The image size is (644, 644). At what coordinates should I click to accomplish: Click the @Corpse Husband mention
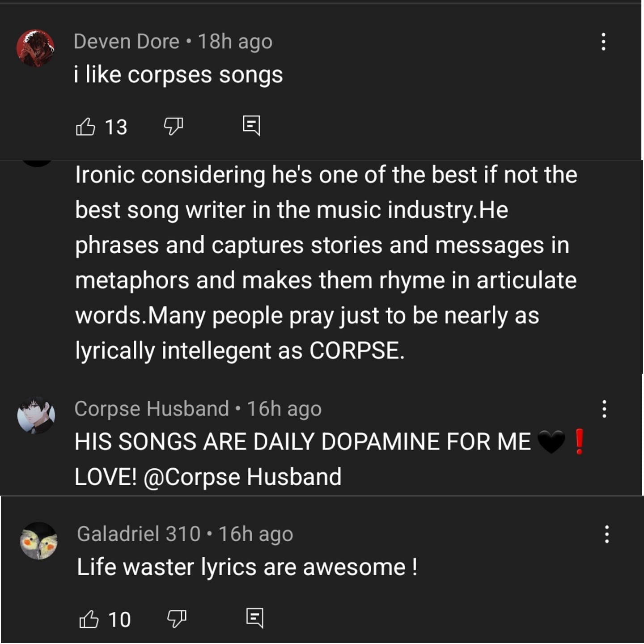click(242, 477)
